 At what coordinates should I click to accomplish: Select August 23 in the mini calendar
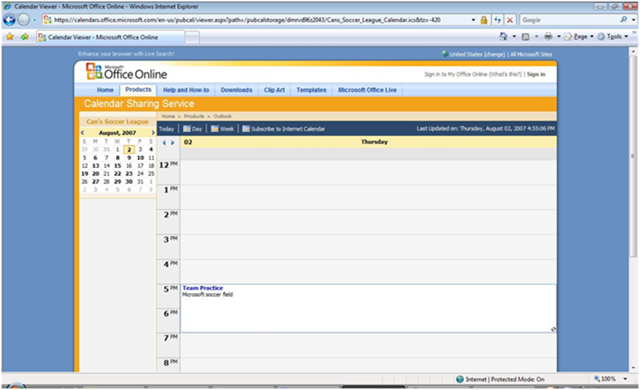click(129, 174)
